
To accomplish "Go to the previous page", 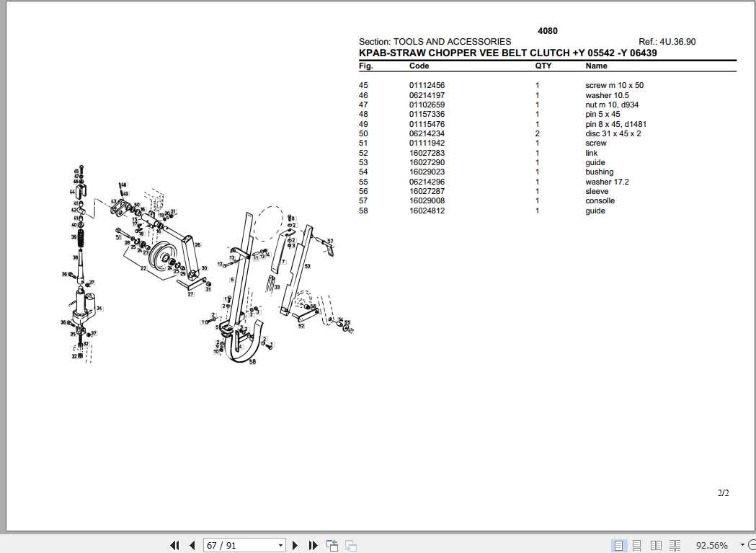I will tap(192, 545).
